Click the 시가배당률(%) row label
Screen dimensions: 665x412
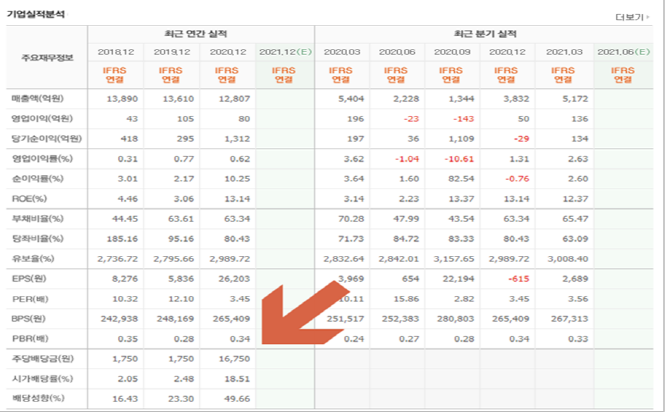(x=42, y=379)
